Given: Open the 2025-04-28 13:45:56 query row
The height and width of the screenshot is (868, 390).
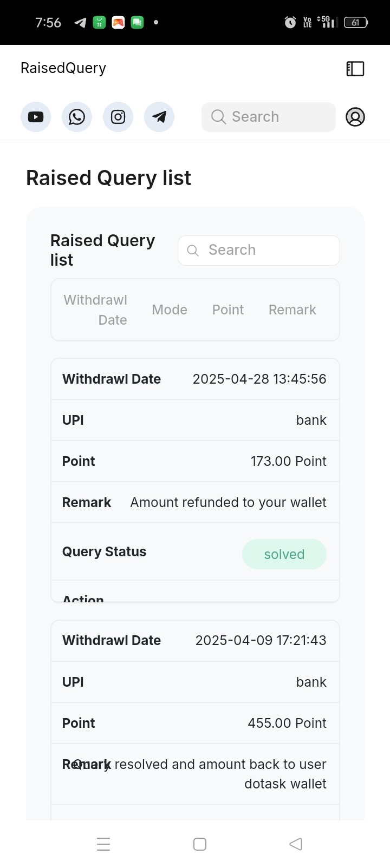Looking at the screenshot, I should [195, 379].
